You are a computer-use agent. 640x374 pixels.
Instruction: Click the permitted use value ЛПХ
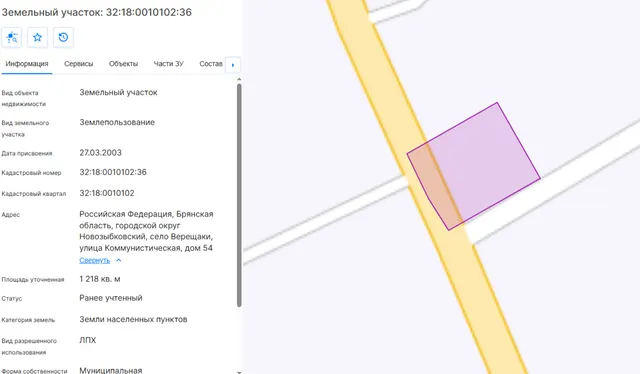[x=88, y=340]
